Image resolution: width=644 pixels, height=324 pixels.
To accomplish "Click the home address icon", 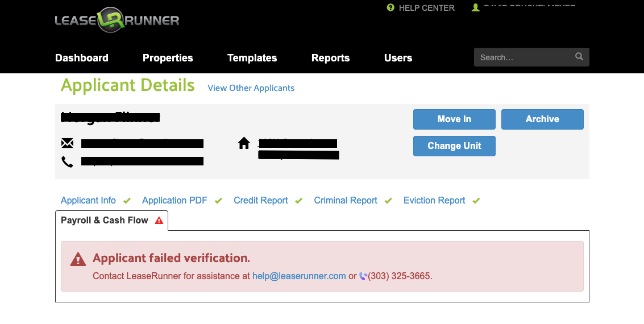I will click(x=244, y=143).
